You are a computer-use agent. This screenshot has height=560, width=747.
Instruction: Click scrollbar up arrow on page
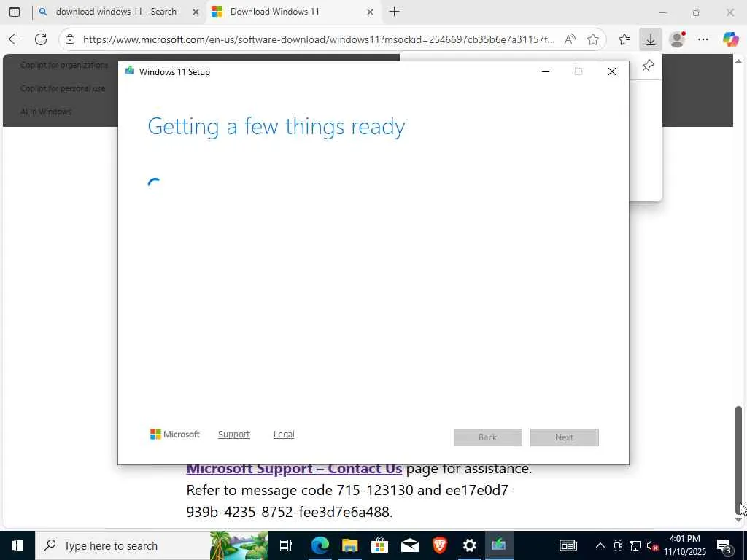coord(738,61)
